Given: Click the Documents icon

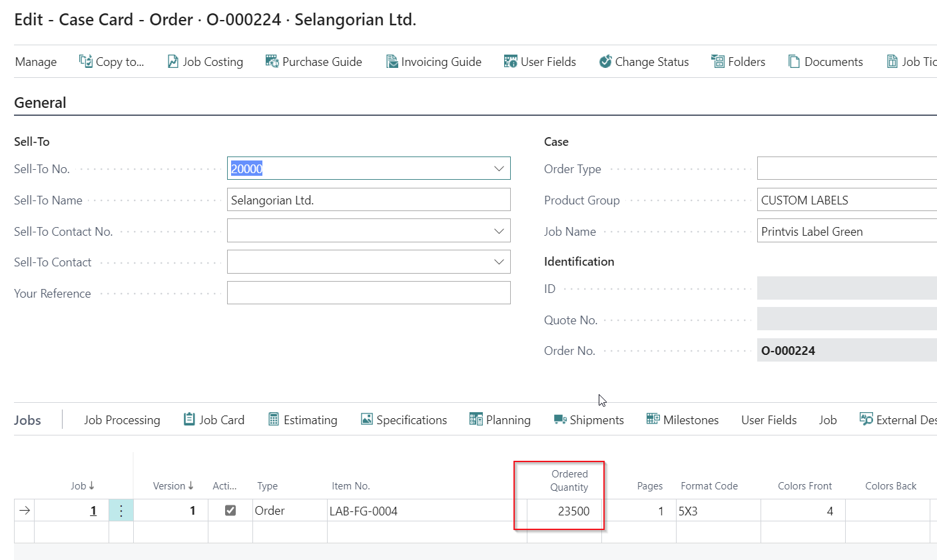Looking at the screenshot, I should [x=794, y=61].
